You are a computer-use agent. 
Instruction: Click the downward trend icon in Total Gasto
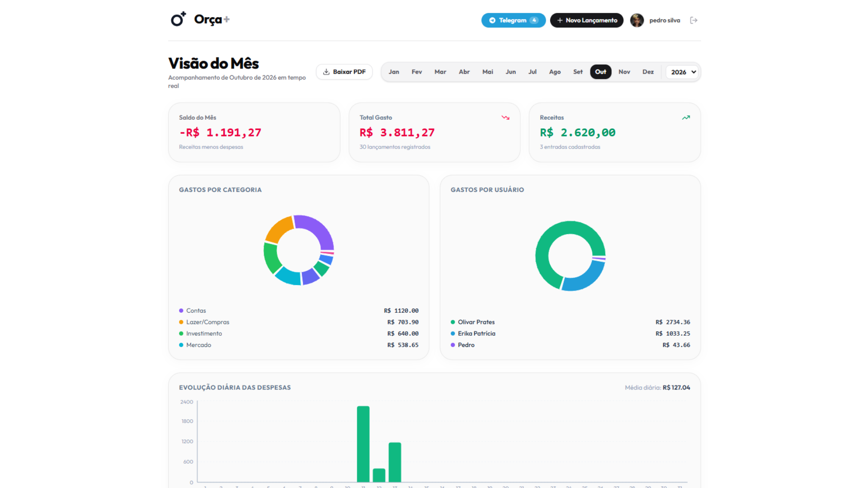[505, 117]
